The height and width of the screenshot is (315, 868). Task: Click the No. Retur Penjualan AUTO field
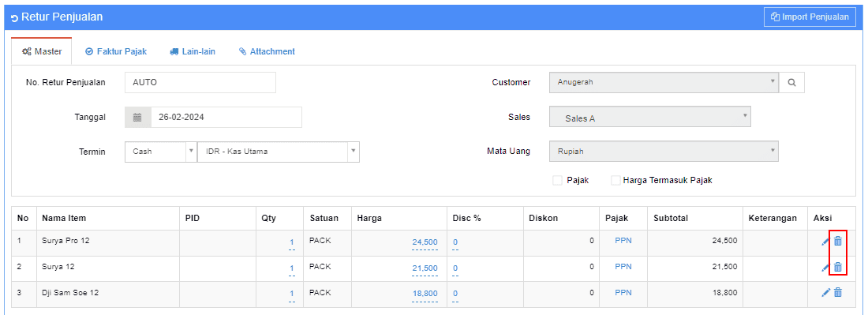200,82
